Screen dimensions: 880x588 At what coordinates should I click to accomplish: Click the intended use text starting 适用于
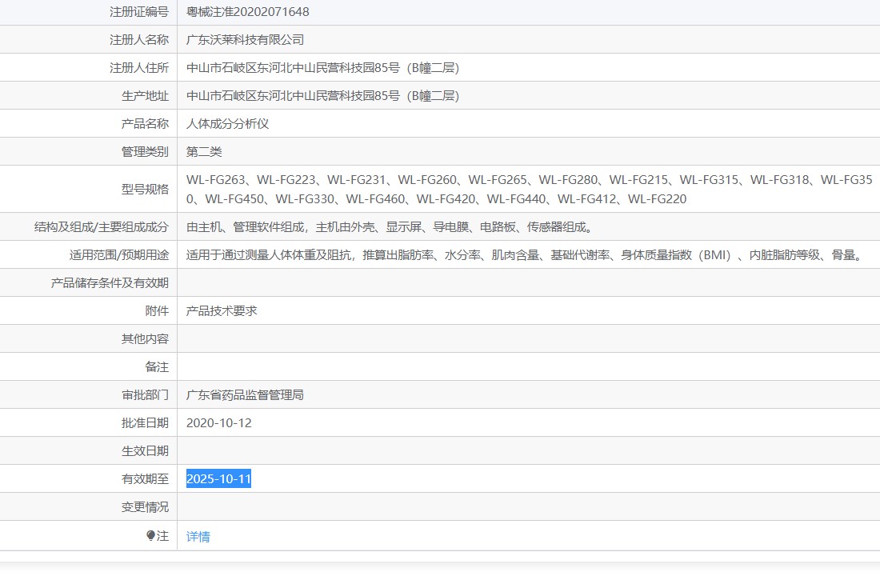[x=524, y=255]
